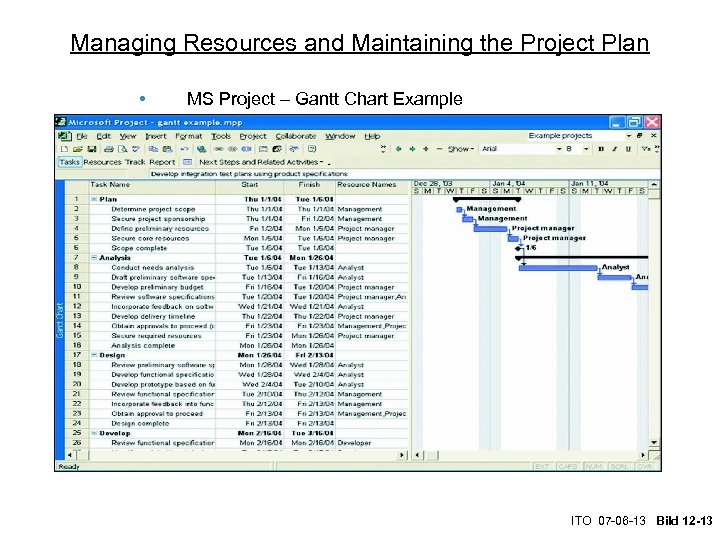Open Print Preview from the toolbar

pyautogui.click(x=122, y=149)
